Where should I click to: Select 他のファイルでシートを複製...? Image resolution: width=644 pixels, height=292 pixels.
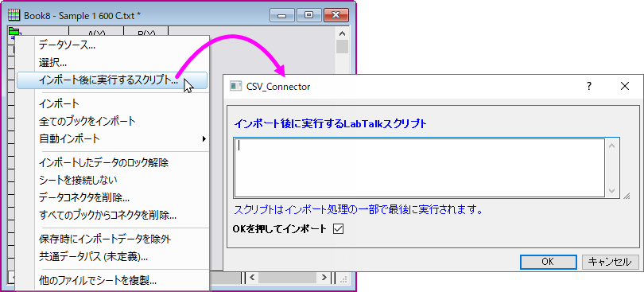point(112,281)
